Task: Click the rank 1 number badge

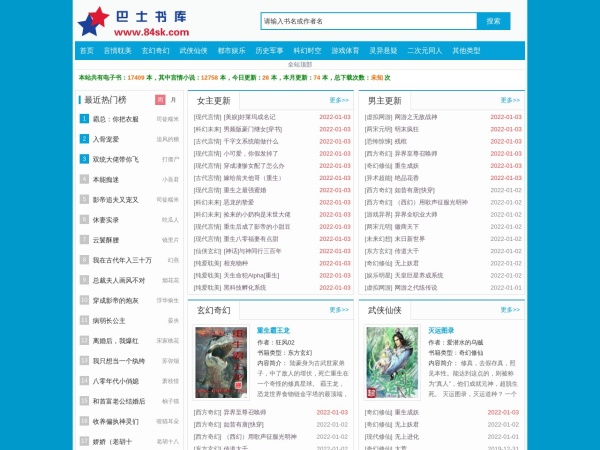Action: coord(84,118)
